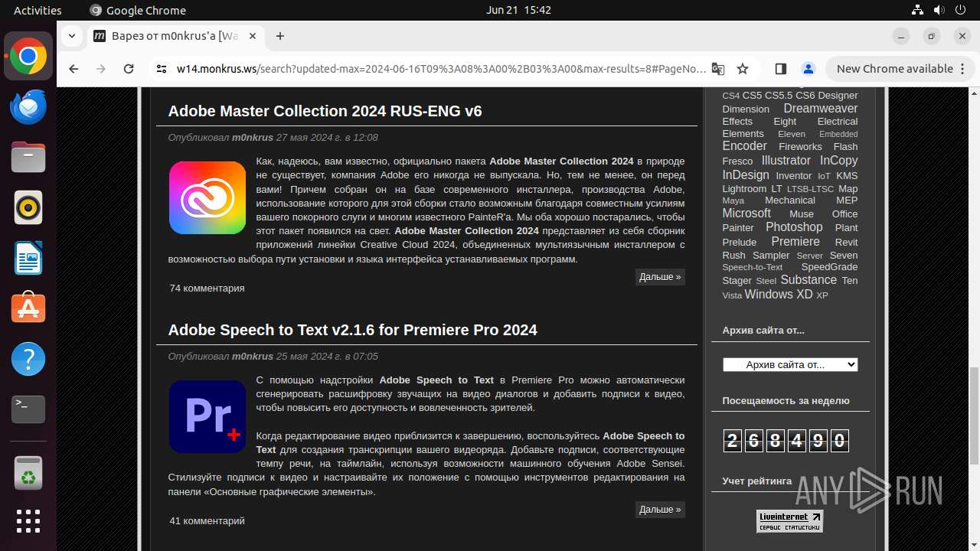This screenshot has height=551, width=980.
Task: Open a new browser tab
Action: point(280,36)
